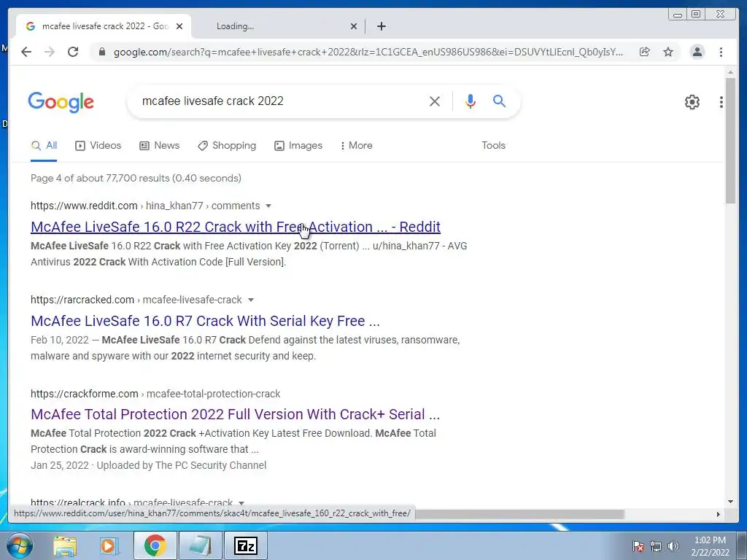
Task: Open the Chrome three-dot menu
Action: tap(721, 52)
